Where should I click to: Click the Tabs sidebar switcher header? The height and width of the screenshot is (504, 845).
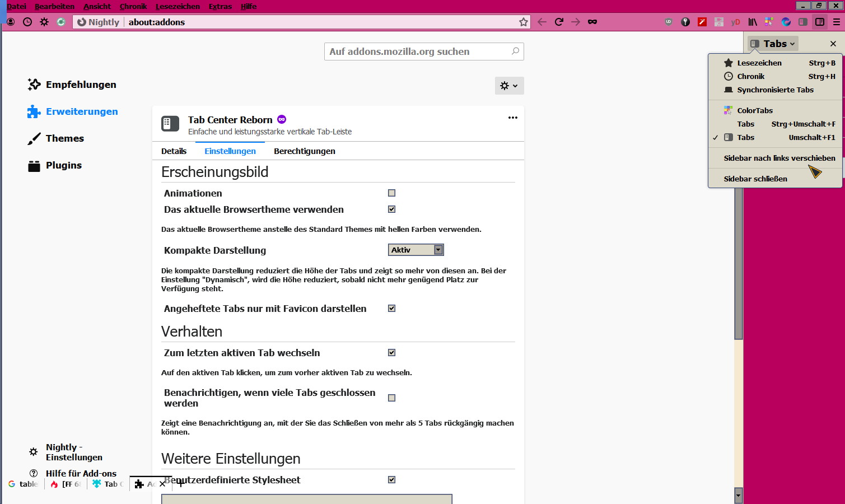[773, 44]
